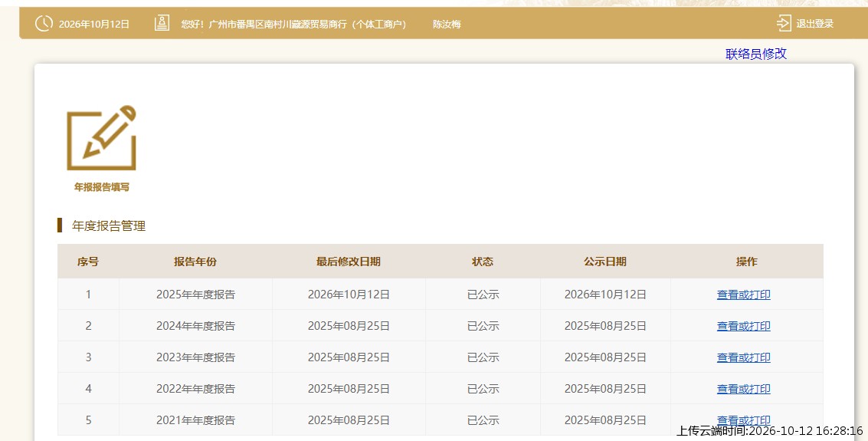Click serial number 5 in the table
This screenshot has height=441, width=868.
pos(88,420)
